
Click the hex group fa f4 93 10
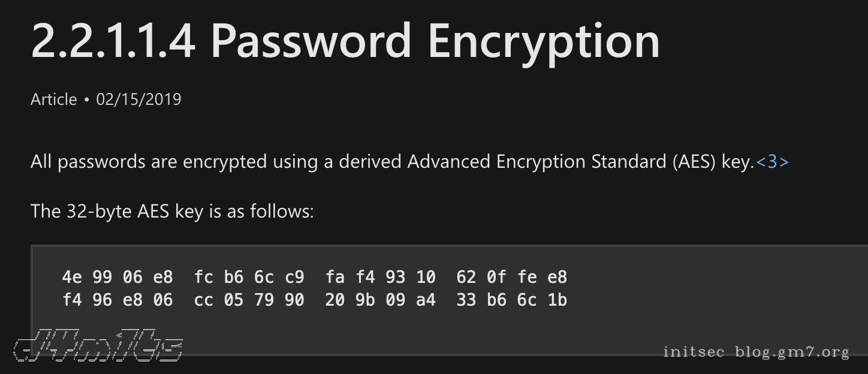coord(380,277)
